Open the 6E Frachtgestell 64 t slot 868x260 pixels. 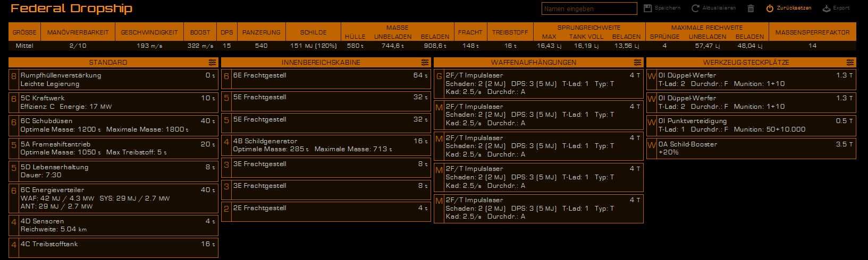(x=326, y=80)
